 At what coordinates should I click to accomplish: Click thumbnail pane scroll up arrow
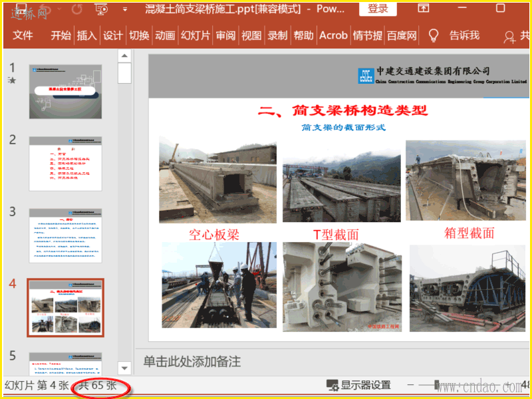coord(124,56)
